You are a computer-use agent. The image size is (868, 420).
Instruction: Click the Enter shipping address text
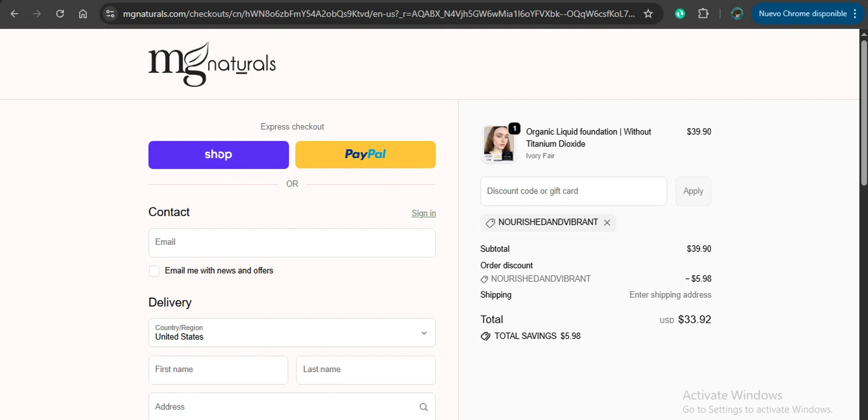(670, 295)
